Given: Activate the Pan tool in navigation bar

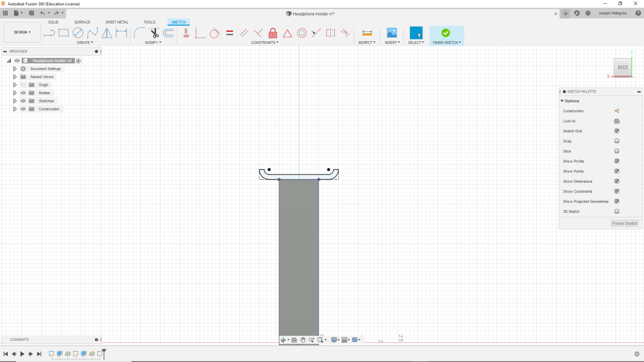Looking at the screenshot, I should click(x=303, y=340).
